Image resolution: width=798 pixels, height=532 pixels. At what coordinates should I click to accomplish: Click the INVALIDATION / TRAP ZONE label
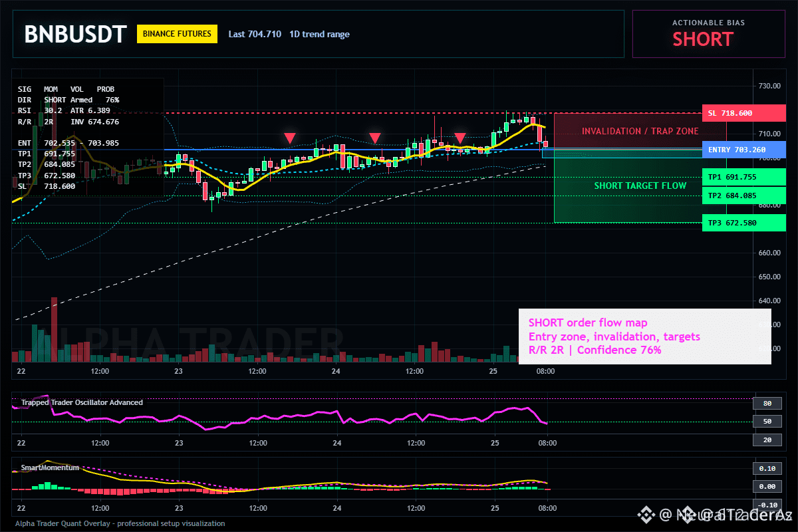tap(640, 131)
